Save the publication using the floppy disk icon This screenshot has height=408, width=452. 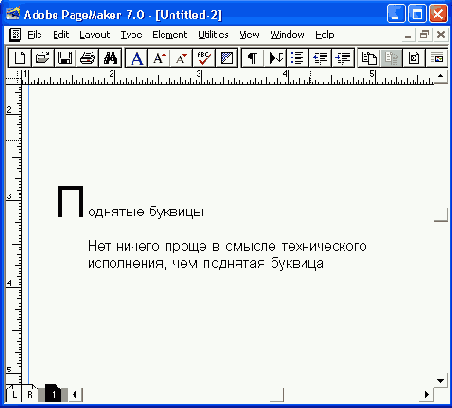point(65,58)
